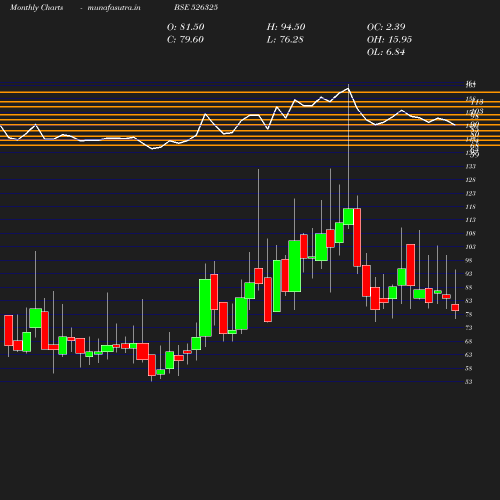Select the 88 price axis label

coord(469,288)
